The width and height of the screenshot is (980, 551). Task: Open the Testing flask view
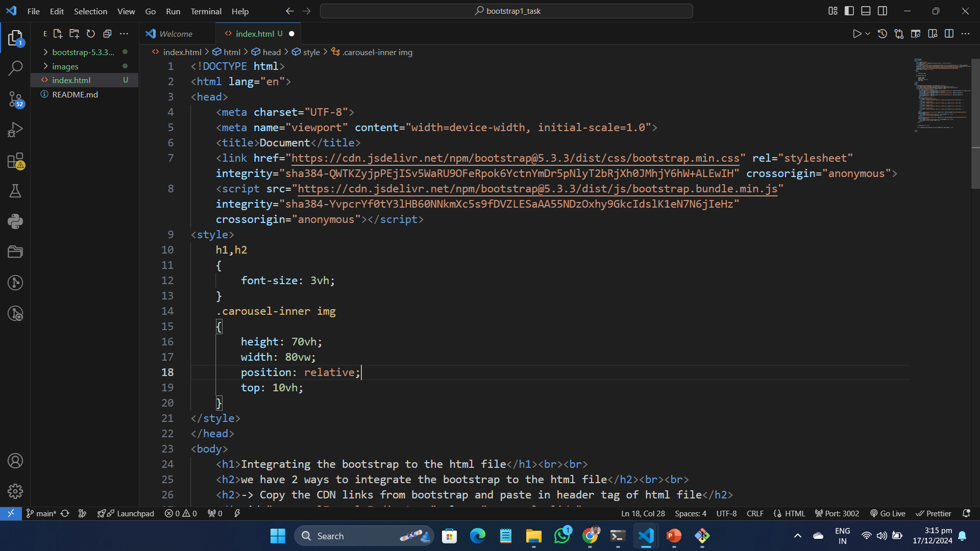[15, 191]
